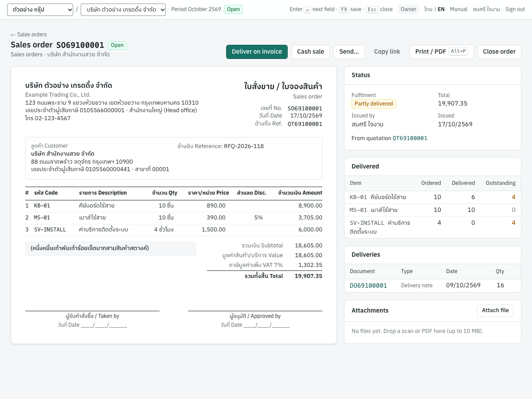
Task: Open the Manual help page
Action: tap(458, 9)
